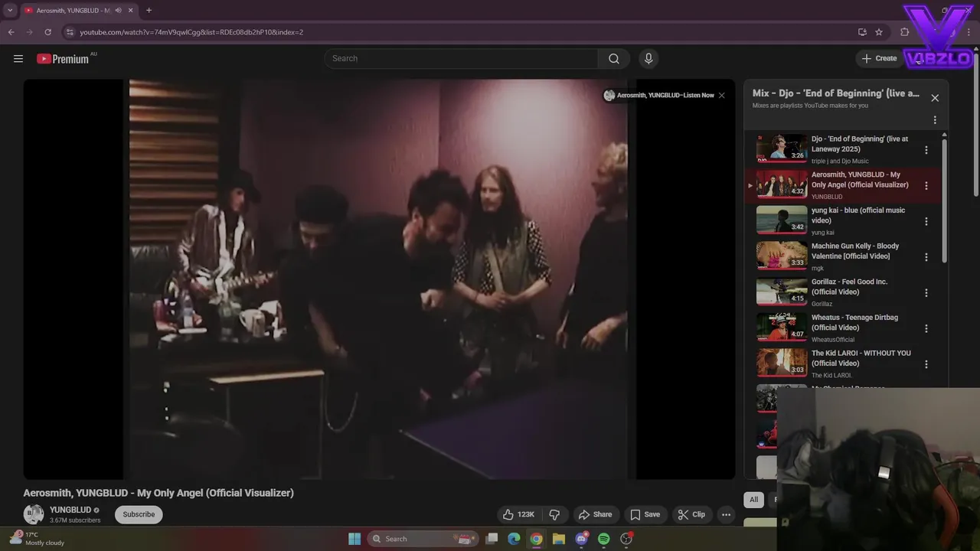The image size is (980, 551).
Task: Click the video player frame
Action: click(x=379, y=279)
